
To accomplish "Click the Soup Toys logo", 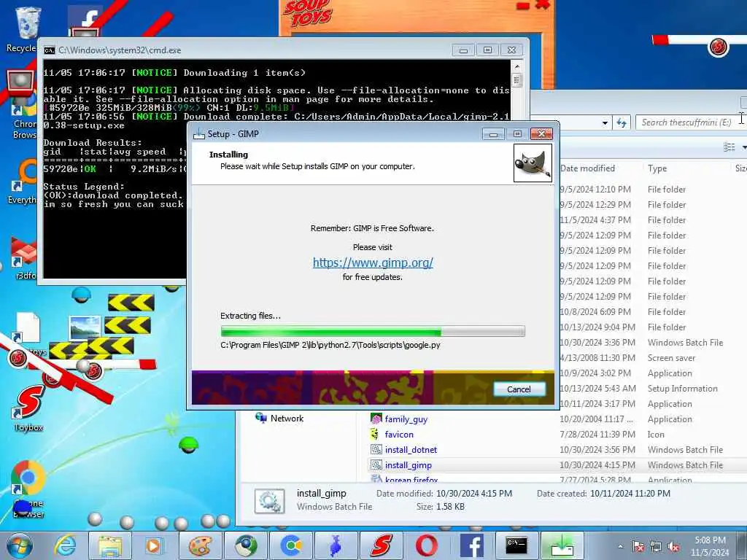I will [x=308, y=13].
